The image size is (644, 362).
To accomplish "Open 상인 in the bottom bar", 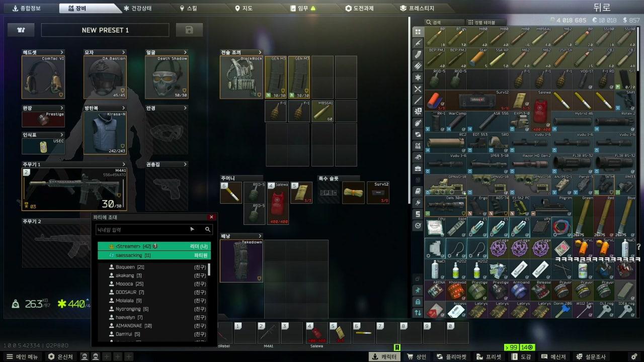I will [x=417, y=356].
